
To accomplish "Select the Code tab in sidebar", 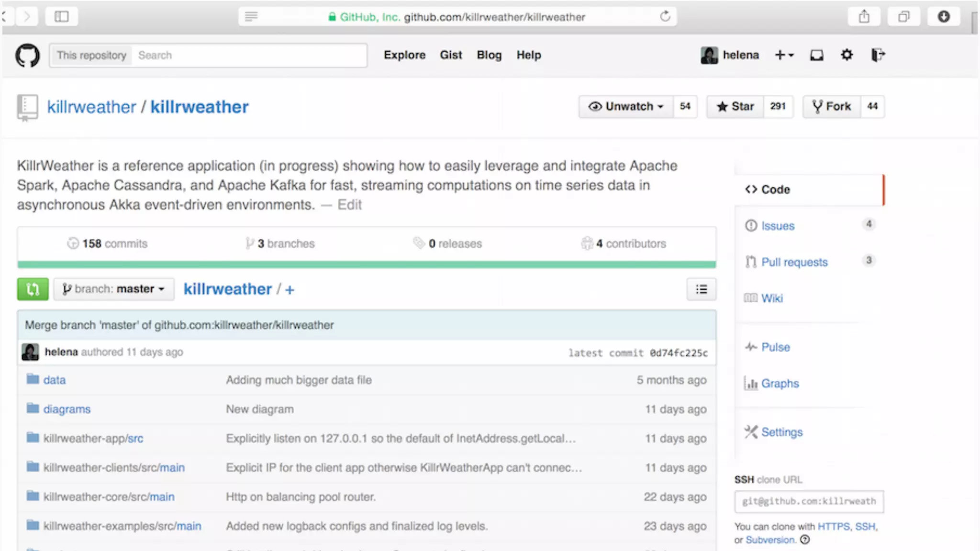I will tap(810, 189).
